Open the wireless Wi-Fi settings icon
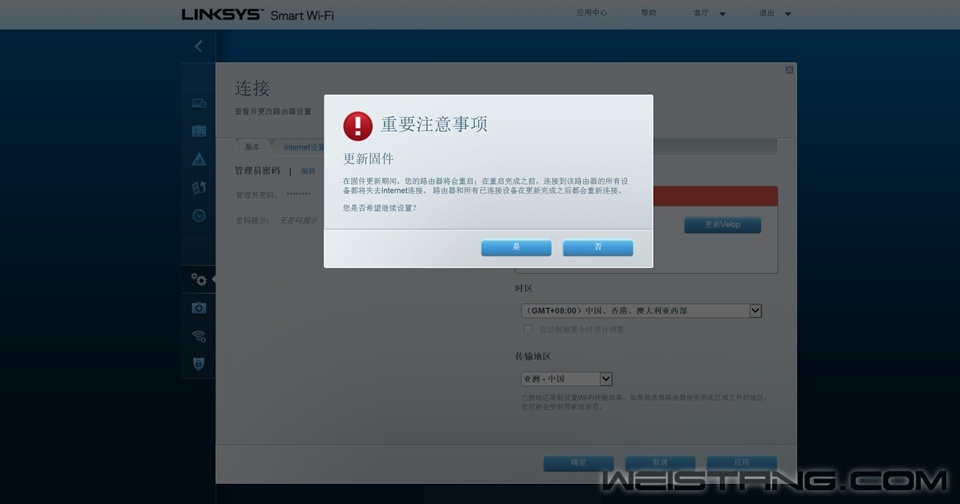Viewport: 960px width, 504px height. (x=199, y=336)
